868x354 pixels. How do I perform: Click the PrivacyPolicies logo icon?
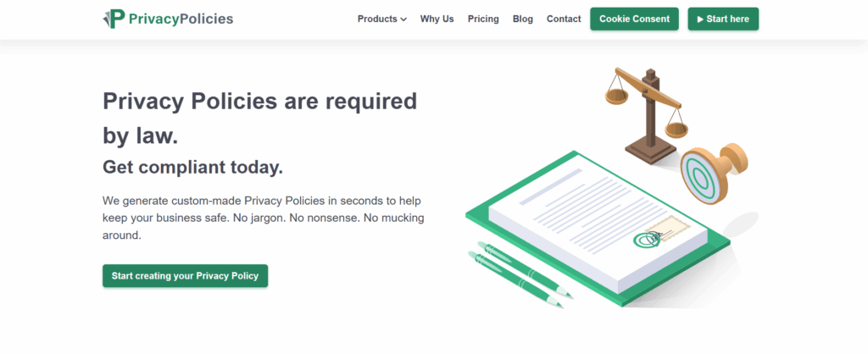click(114, 19)
